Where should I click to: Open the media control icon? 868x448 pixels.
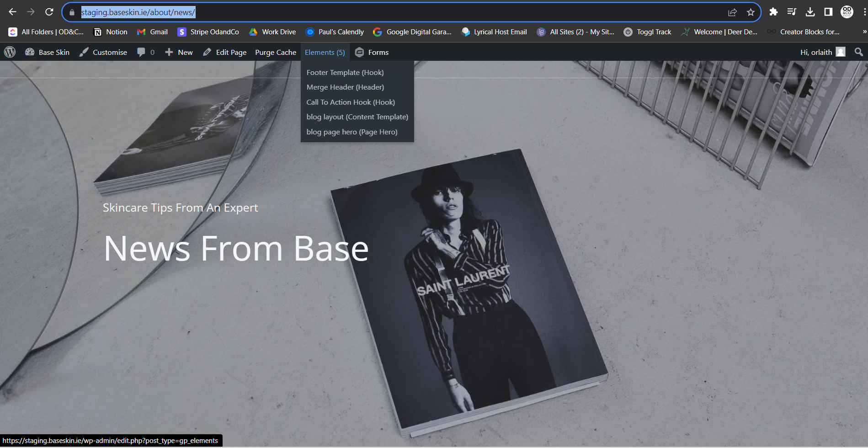point(792,12)
